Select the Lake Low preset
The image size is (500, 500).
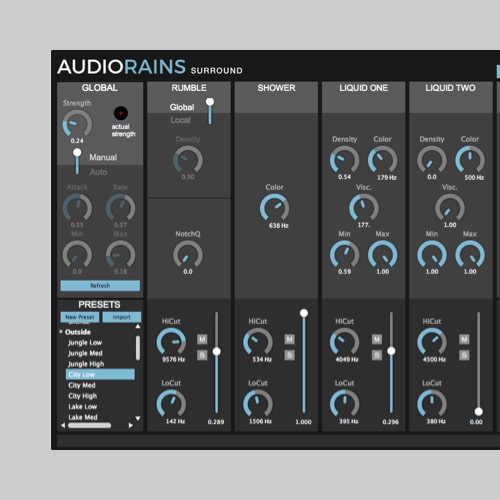coord(82,407)
